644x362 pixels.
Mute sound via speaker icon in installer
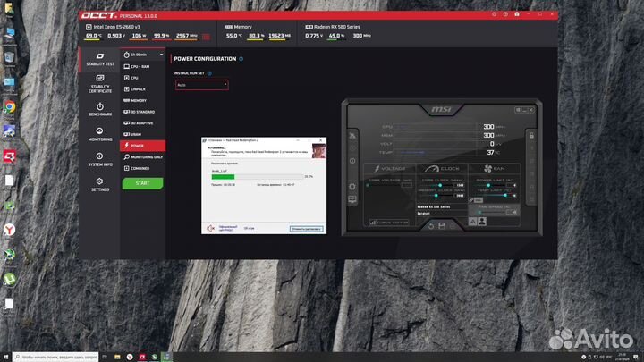(x=211, y=228)
